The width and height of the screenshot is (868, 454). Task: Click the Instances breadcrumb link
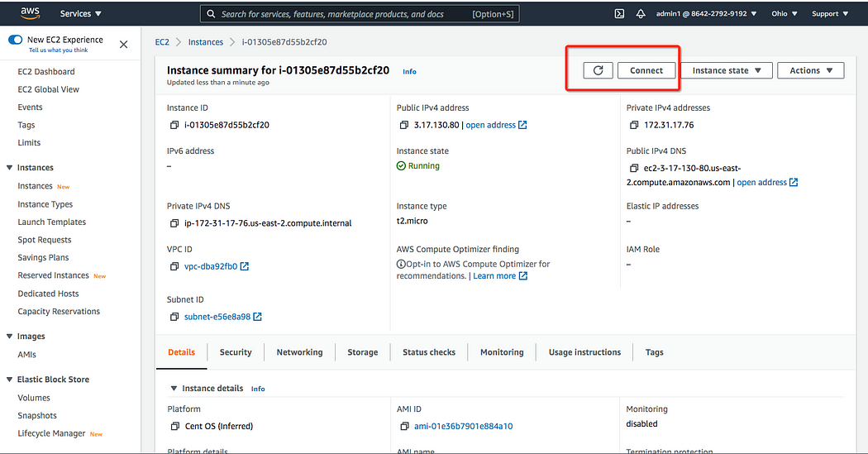tap(205, 42)
